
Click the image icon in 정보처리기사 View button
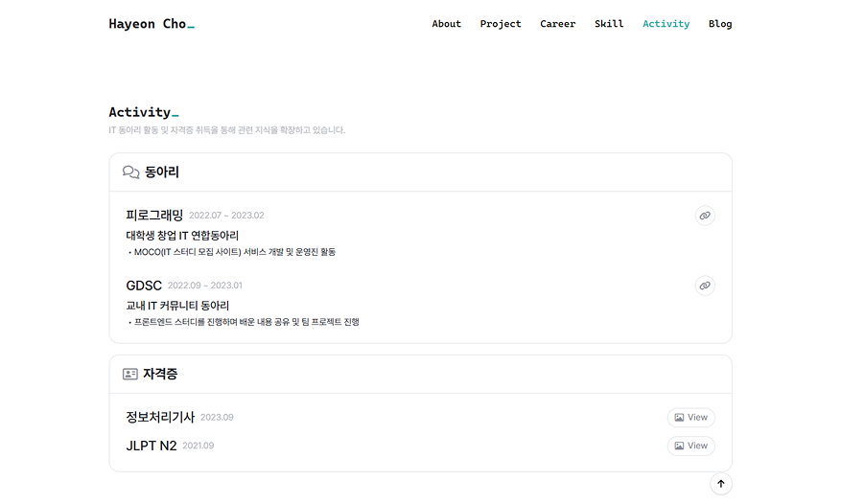click(679, 418)
